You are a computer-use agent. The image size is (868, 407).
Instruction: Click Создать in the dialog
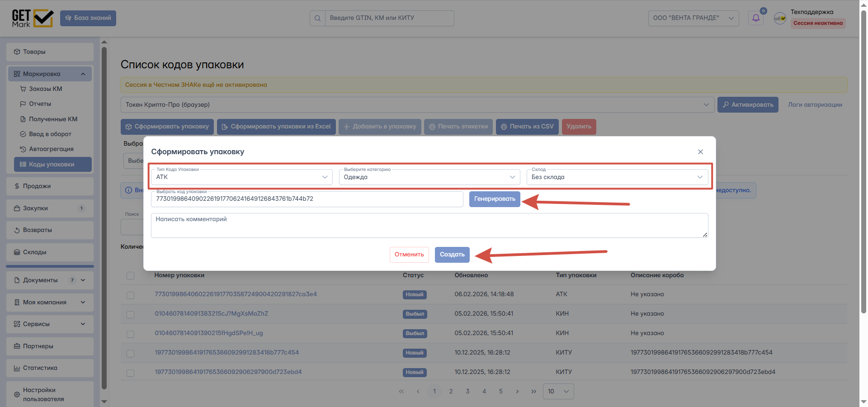(452, 255)
